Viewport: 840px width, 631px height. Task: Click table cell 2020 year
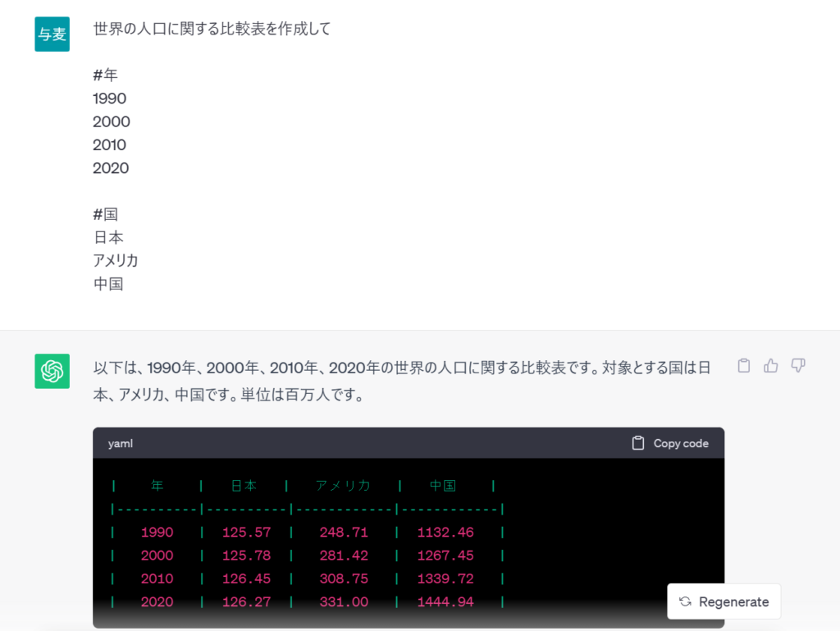tap(157, 601)
